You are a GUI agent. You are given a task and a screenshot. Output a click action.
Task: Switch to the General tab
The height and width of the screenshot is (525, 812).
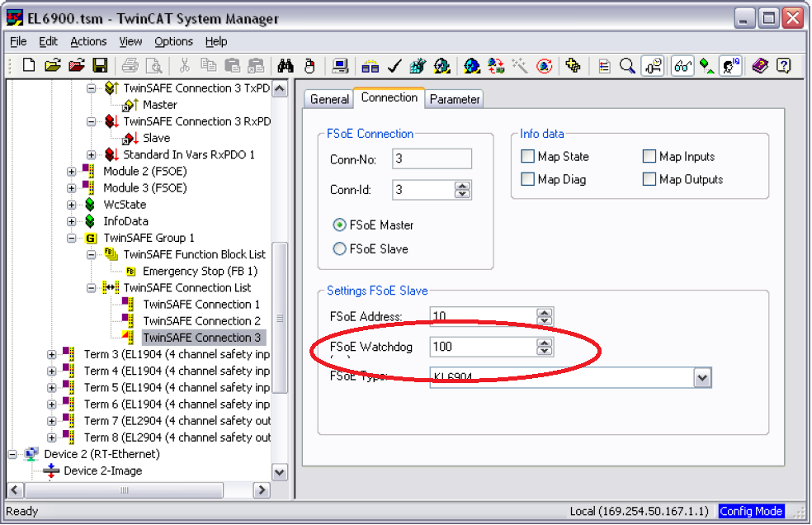pos(329,99)
